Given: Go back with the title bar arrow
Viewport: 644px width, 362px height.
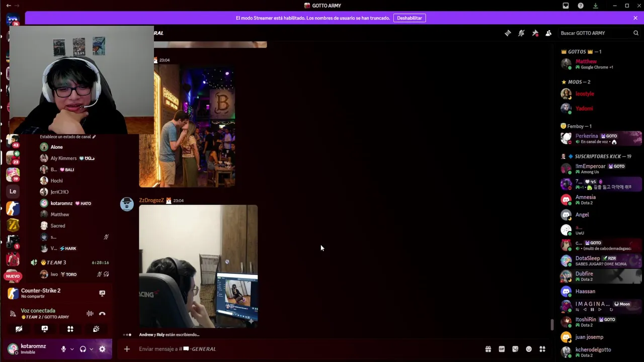Looking at the screenshot, I should [x=9, y=6].
